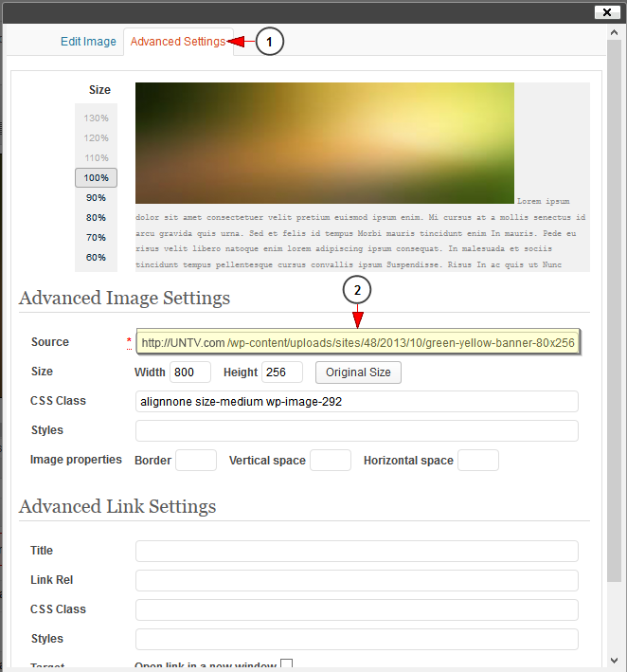Click the Source URL field
This screenshot has height=672, width=627.
click(358, 342)
